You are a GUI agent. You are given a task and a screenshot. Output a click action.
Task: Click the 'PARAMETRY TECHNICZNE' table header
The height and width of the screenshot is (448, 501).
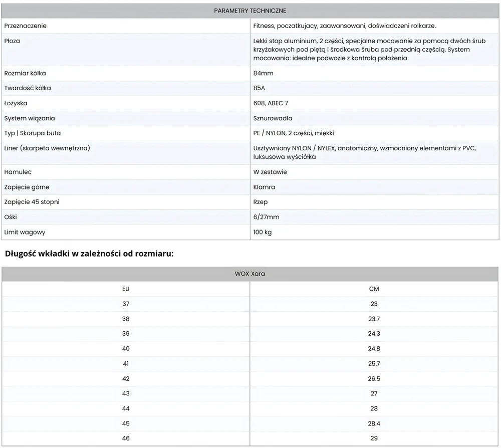tap(250, 11)
